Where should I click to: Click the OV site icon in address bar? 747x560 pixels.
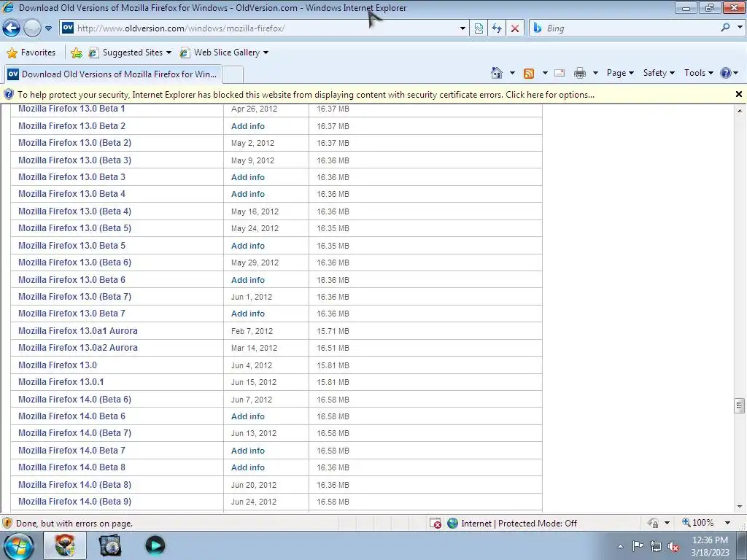68,28
